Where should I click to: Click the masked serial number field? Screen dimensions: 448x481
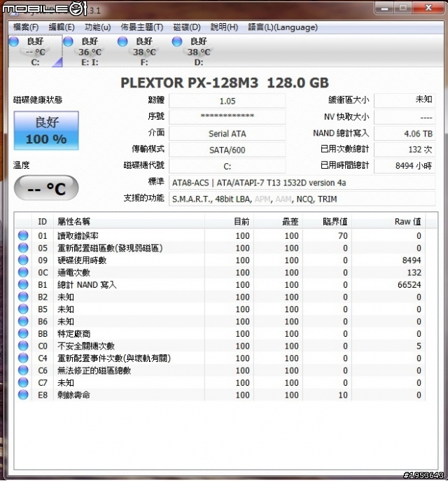(227, 117)
